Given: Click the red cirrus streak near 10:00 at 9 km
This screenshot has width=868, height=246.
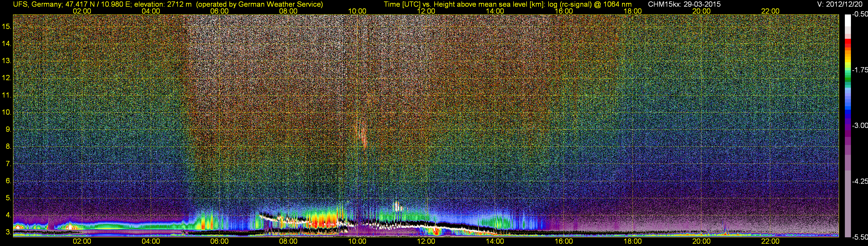Looking at the screenshot, I should [363, 135].
